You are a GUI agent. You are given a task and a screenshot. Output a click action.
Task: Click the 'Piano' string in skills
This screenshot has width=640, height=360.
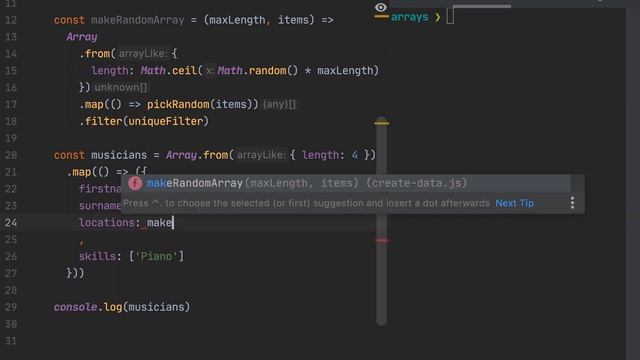pyautogui.click(x=156, y=256)
